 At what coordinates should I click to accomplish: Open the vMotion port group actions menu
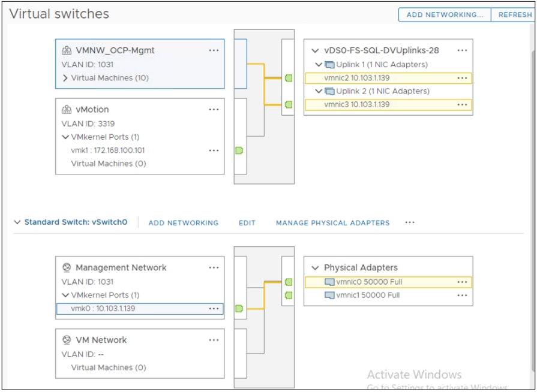[214, 109]
